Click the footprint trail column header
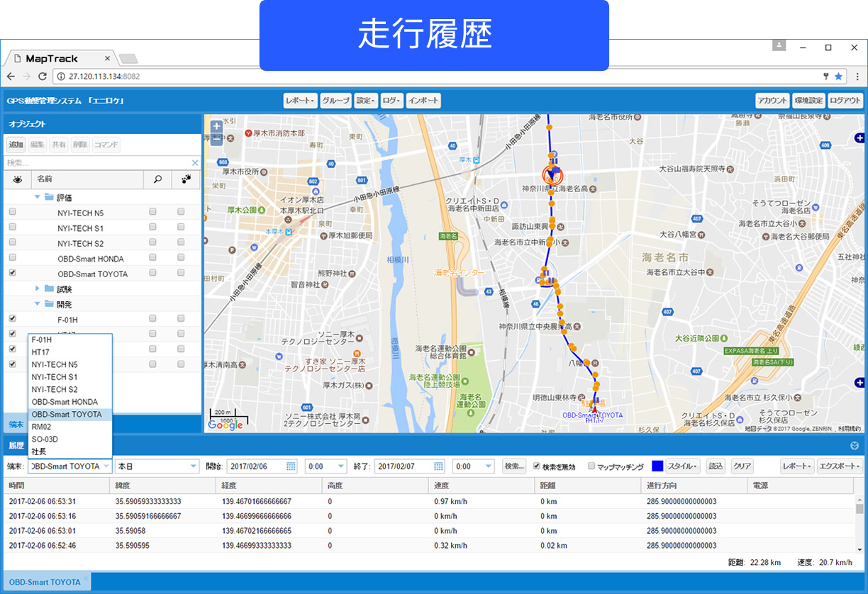Screen dimensions: 868x594 pos(186,179)
